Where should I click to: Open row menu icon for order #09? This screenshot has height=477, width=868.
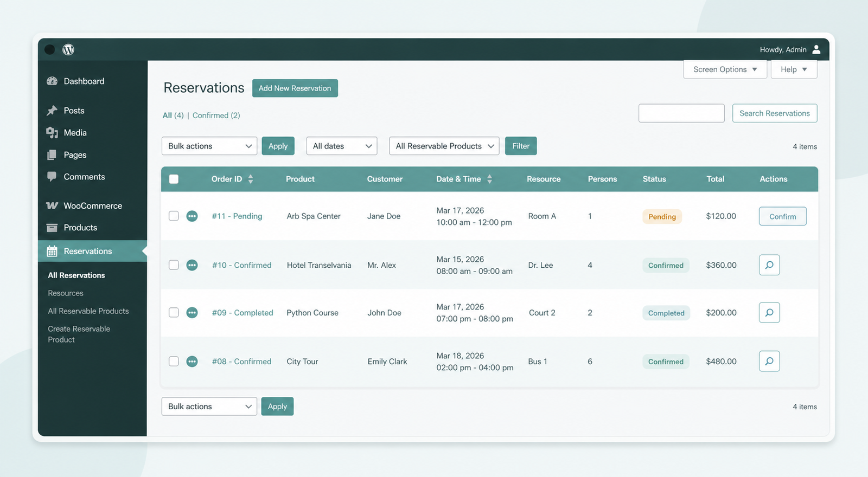point(192,313)
